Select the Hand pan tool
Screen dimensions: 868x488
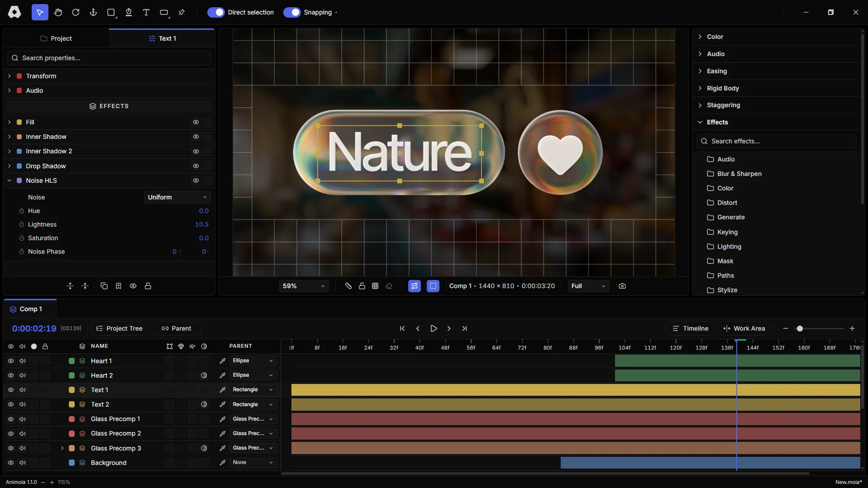coord(58,12)
